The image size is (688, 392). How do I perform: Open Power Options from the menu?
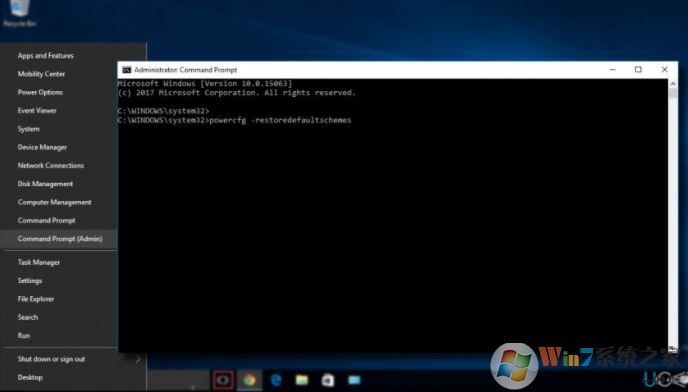point(40,92)
